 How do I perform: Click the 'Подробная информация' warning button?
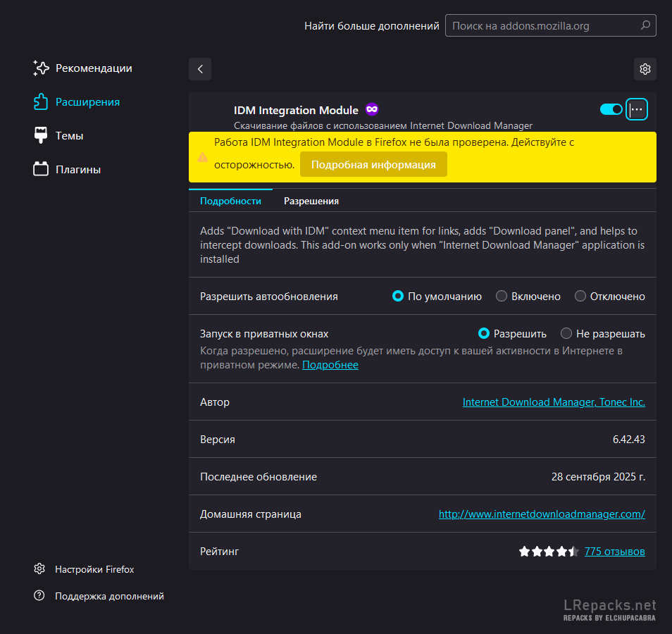[373, 165]
